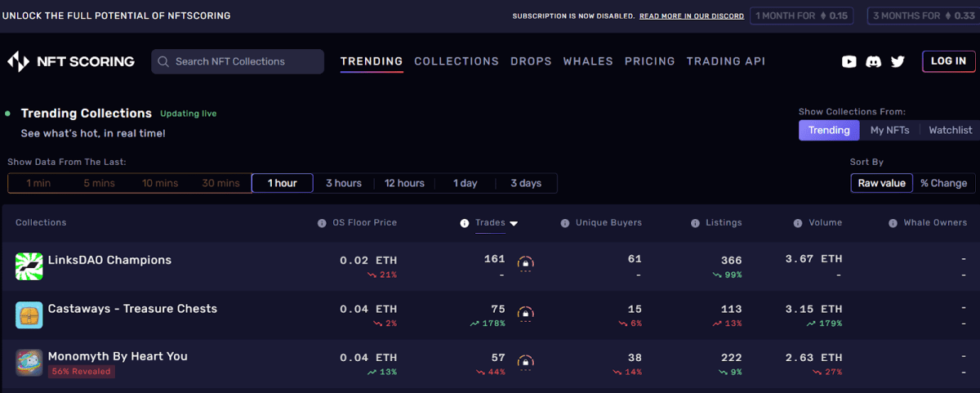Show collections from Watchlist
The width and height of the screenshot is (980, 393).
point(951,130)
